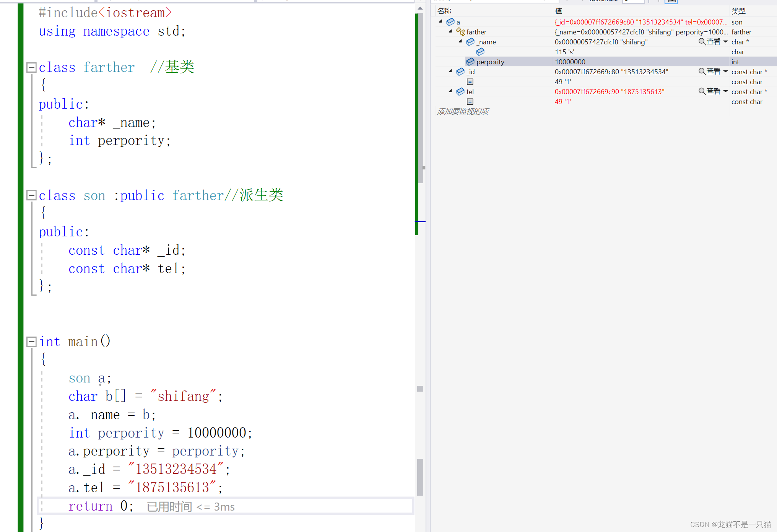Click the 'char* _name;' member line
This screenshot has height=532, width=777.
point(112,122)
